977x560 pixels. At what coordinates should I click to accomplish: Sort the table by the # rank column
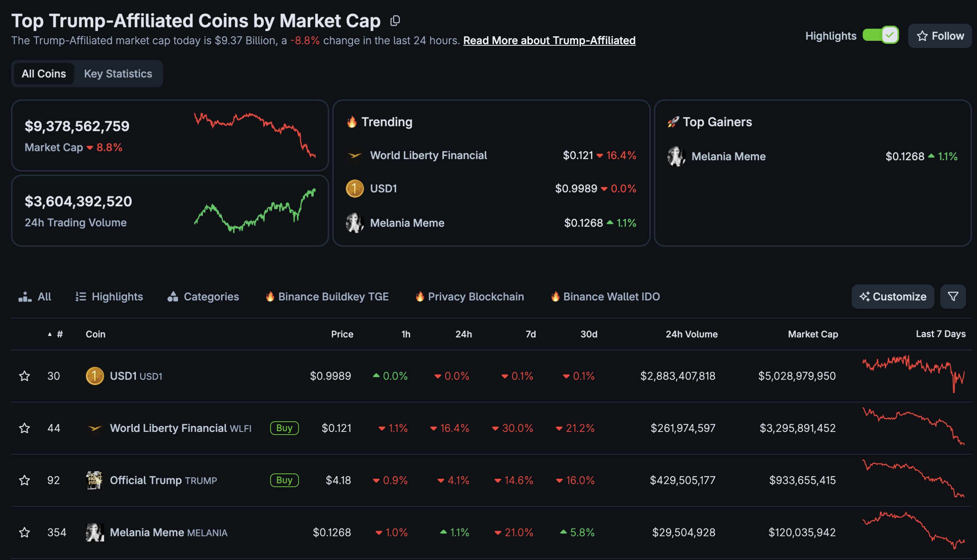[x=59, y=334]
